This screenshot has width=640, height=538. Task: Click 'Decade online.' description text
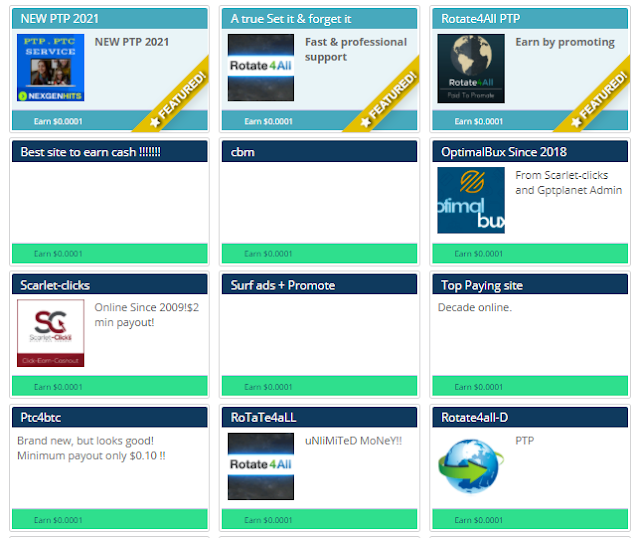click(475, 307)
